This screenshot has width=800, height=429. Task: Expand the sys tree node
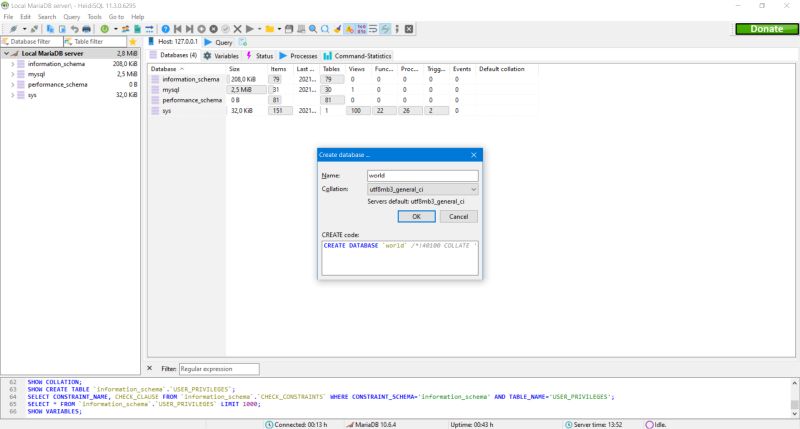tap(13, 95)
